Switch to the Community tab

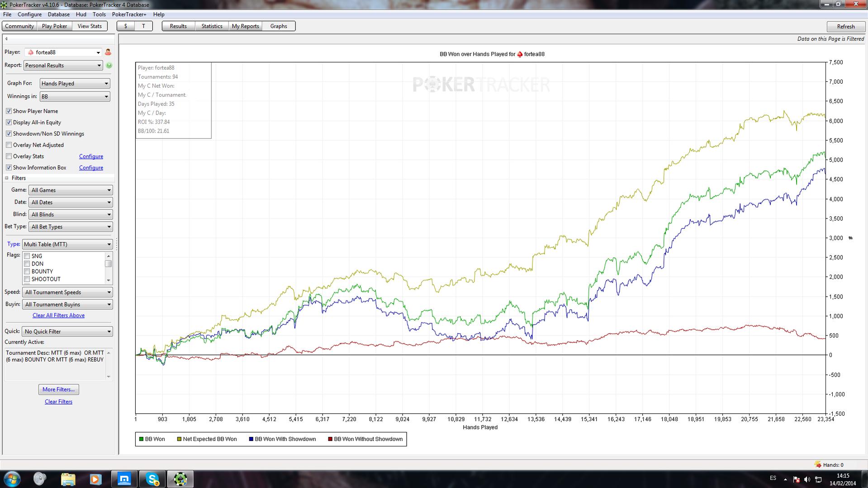click(x=19, y=26)
